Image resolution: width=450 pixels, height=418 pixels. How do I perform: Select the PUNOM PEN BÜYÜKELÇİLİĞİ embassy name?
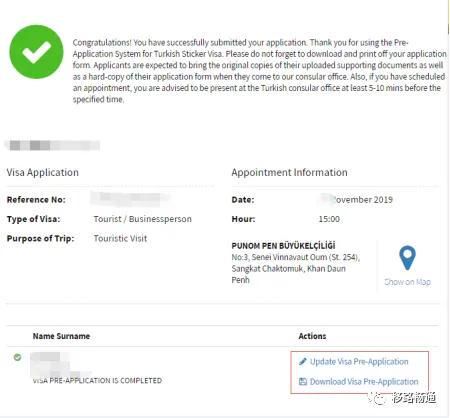point(283,246)
